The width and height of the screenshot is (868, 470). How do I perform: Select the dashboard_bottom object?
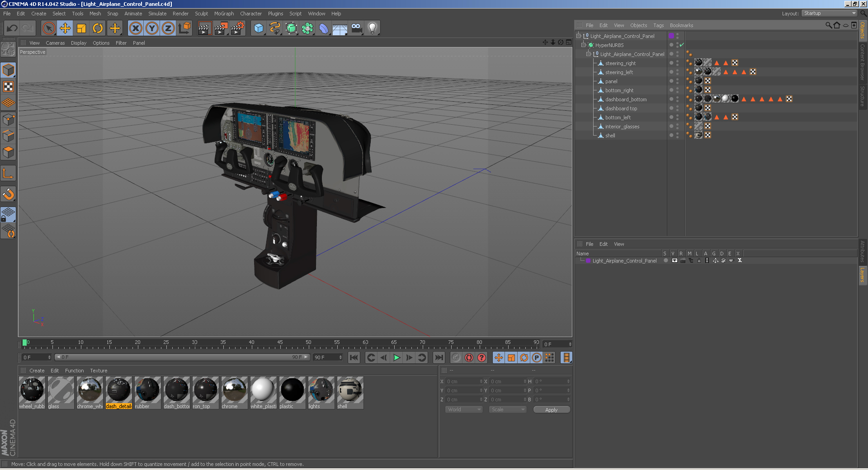[x=626, y=99]
